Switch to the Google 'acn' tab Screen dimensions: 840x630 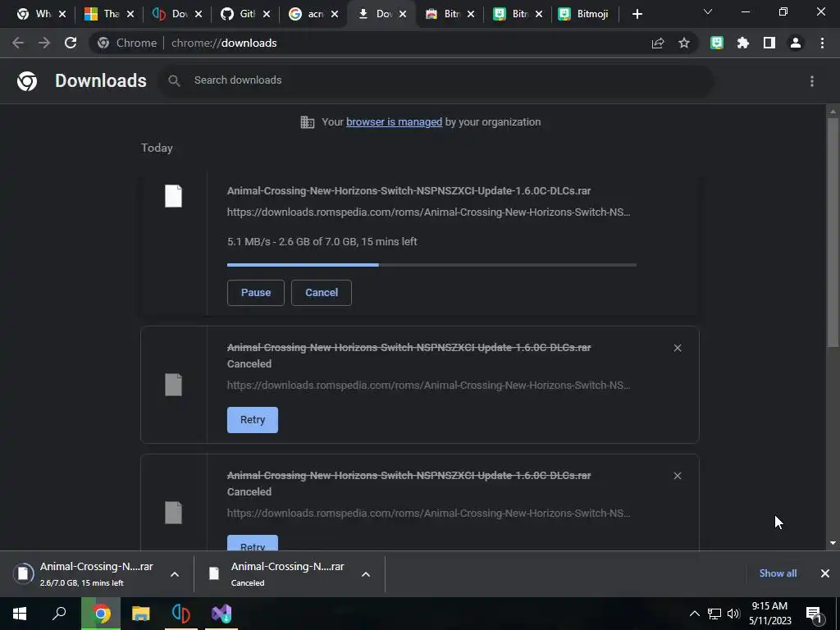[x=313, y=14]
